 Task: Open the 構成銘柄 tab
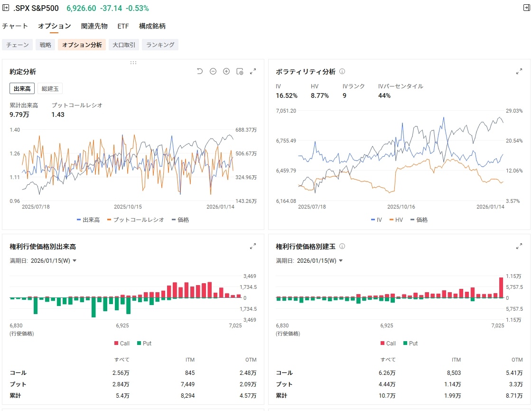point(152,26)
